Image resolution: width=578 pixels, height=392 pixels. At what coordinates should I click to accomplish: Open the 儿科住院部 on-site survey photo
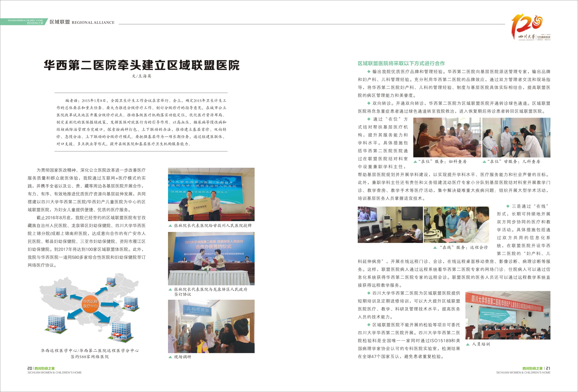click(x=211, y=326)
